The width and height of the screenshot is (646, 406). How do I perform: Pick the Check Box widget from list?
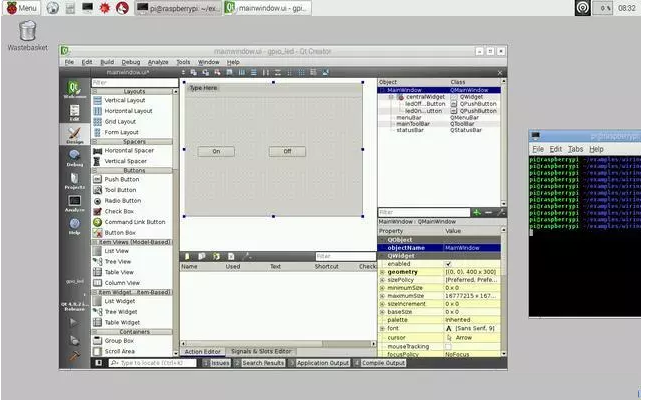click(x=119, y=211)
